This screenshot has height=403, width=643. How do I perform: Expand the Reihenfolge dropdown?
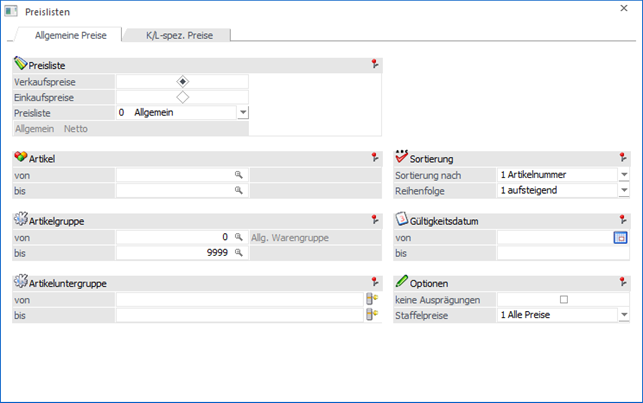click(x=623, y=190)
